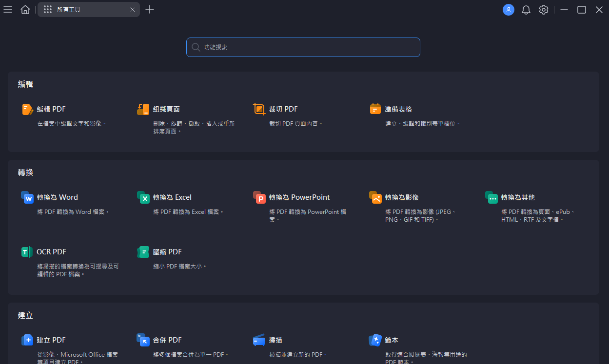This screenshot has height=364, width=609.
Task: Click the 轉換為 Excel icon
Action: point(143,197)
